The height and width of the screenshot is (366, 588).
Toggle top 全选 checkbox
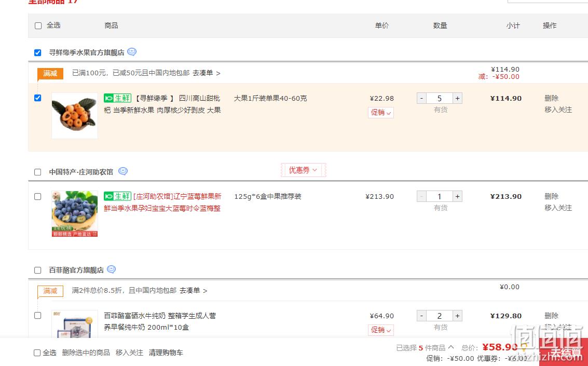pos(38,25)
